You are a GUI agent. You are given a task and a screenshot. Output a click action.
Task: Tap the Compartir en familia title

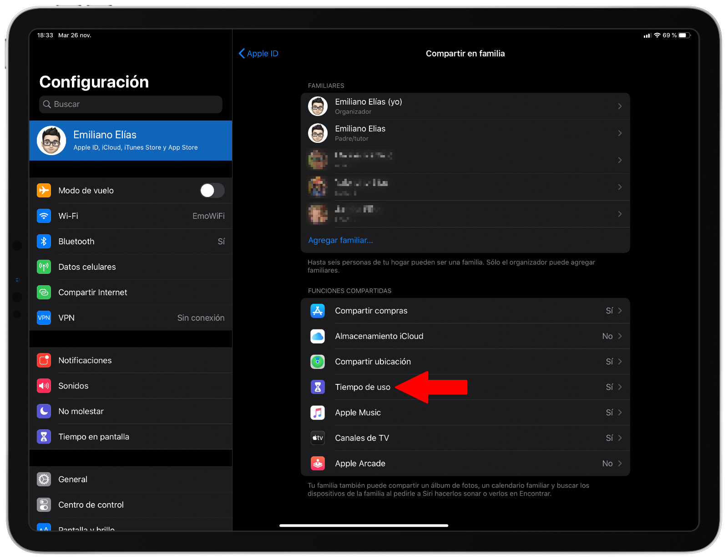tap(465, 53)
